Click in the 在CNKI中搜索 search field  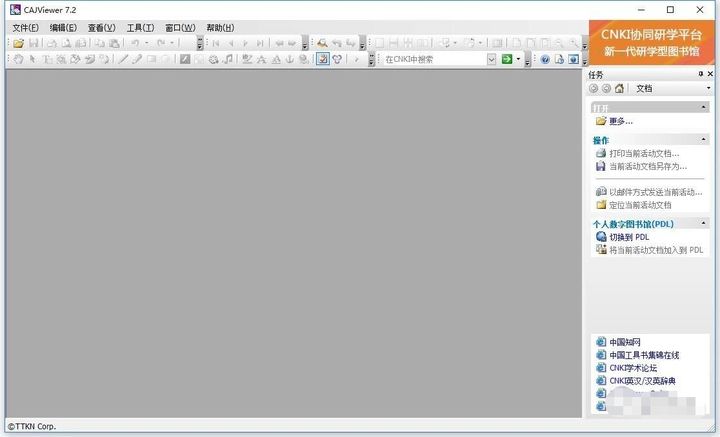click(435, 59)
